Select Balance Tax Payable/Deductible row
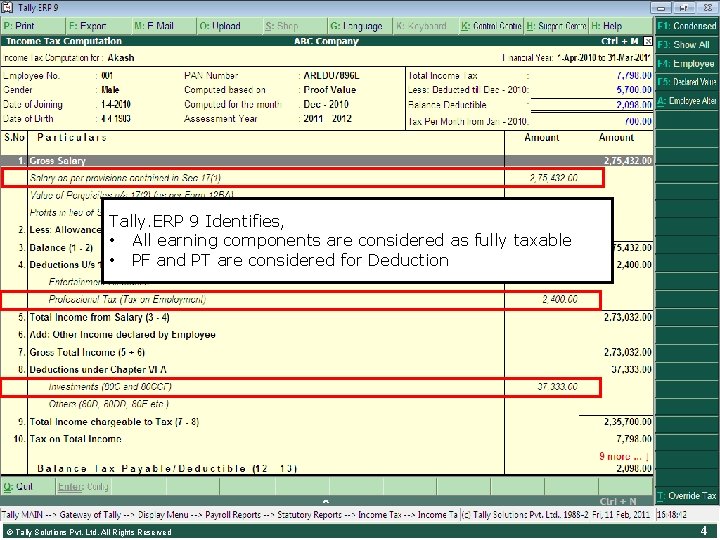The width and height of the screenshot is (720, 540). coord(326,469)
